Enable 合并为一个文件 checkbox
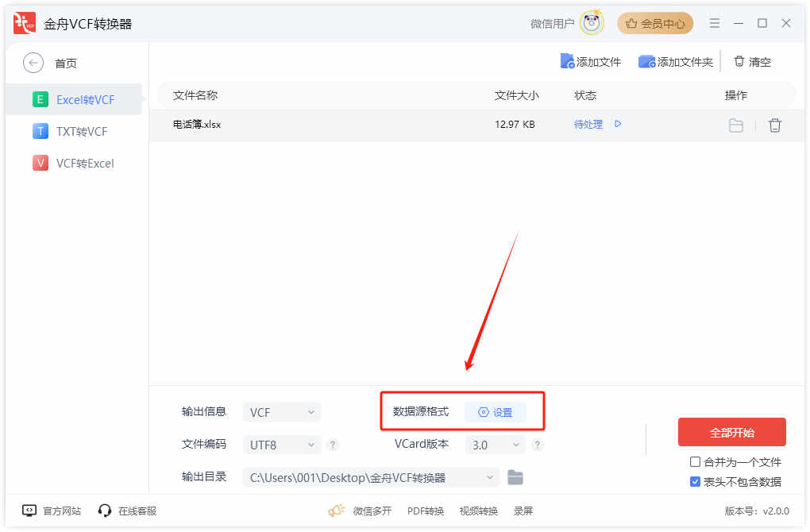Screen dimensions: 810x532 (x=696, y=462)
